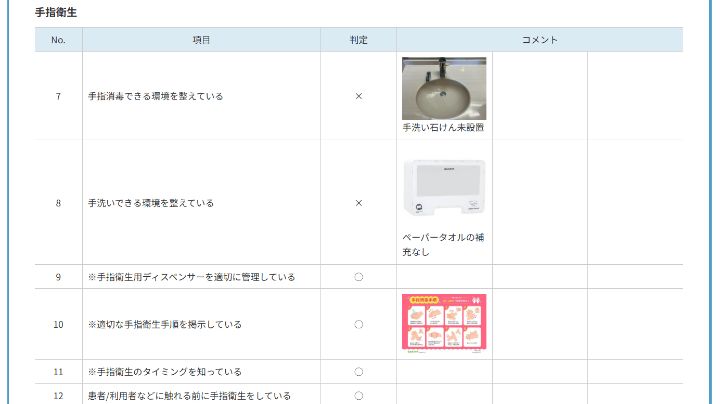
Task: Select the ○ mark in row 11
Action: pyautogui.click(x=358, y=372)
